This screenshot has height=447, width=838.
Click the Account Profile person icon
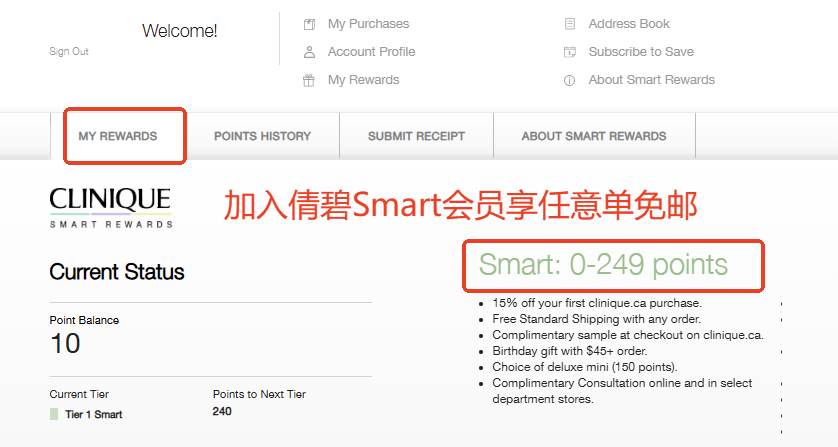309,52
